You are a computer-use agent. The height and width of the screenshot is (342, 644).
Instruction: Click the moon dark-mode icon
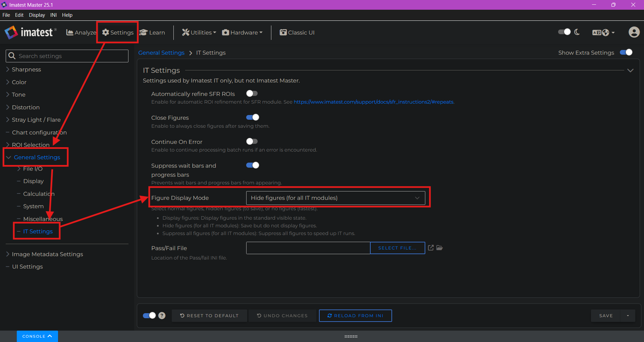(577, 32)
